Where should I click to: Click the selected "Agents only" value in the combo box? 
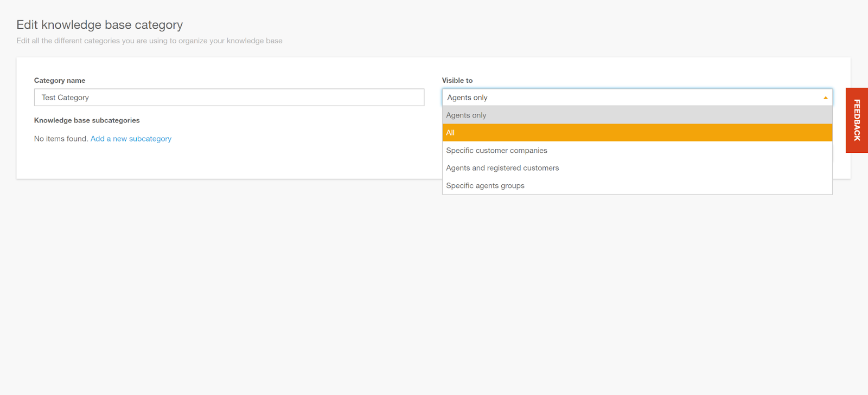point(467,98)
